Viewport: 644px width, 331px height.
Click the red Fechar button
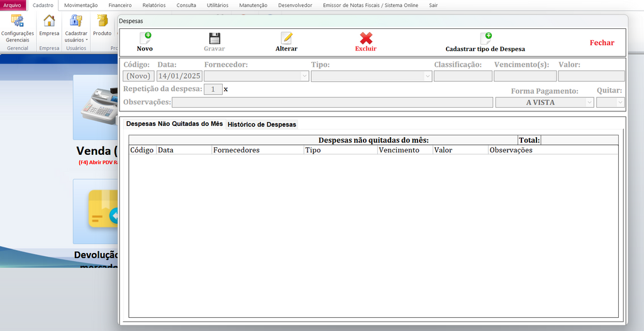(602, 43)
